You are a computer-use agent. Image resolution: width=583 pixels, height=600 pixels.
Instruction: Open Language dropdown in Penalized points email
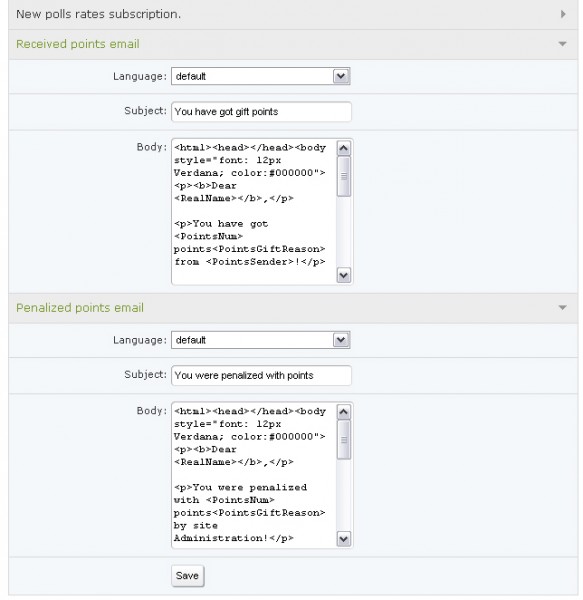pyautogui.click(x=261, y=340)
